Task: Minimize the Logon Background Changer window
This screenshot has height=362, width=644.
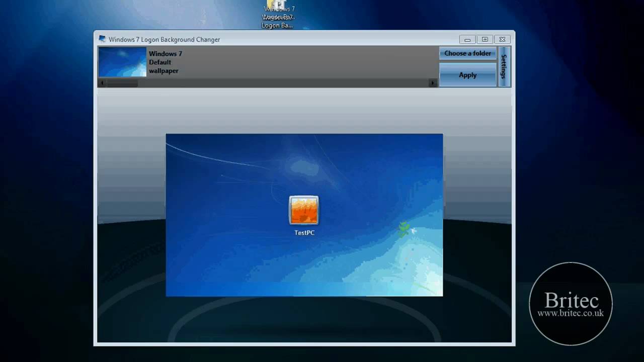Action: click(x=467, y=39)
